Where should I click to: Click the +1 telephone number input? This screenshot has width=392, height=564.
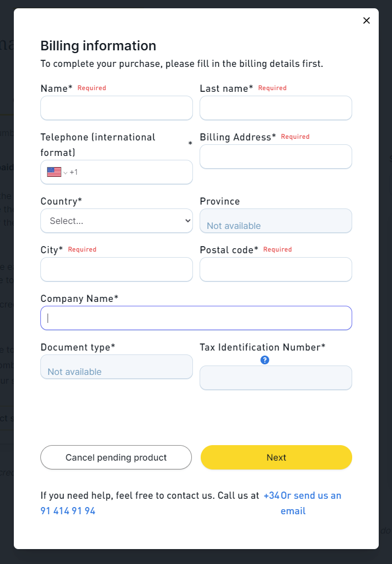(x=133, y=172)
